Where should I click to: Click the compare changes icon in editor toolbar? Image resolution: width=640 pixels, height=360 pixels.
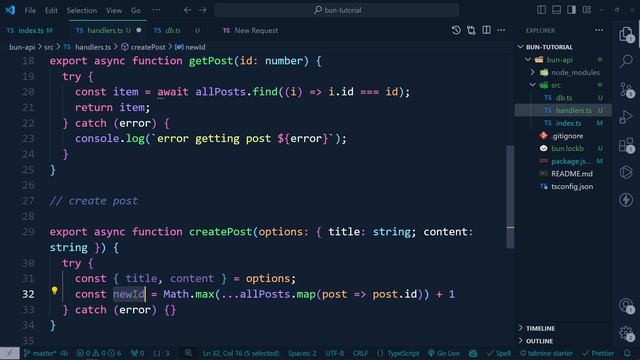click(x=471, y=30)
